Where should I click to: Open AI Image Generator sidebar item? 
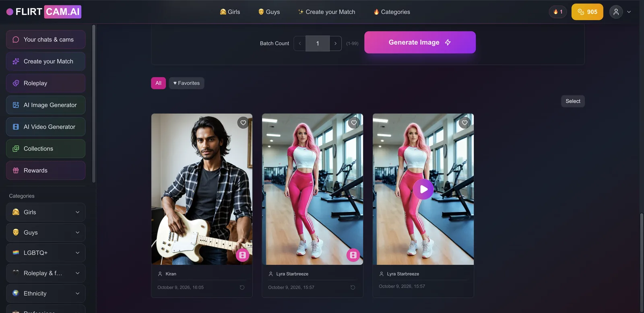(x=45, y=105)
